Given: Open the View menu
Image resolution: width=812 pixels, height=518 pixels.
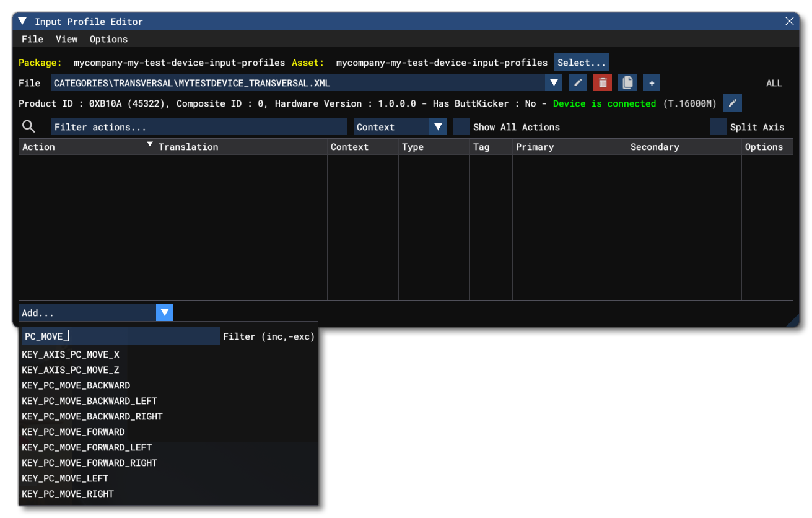Looking at the screenshot, I should pyautogui.click(x=66, y=38).
